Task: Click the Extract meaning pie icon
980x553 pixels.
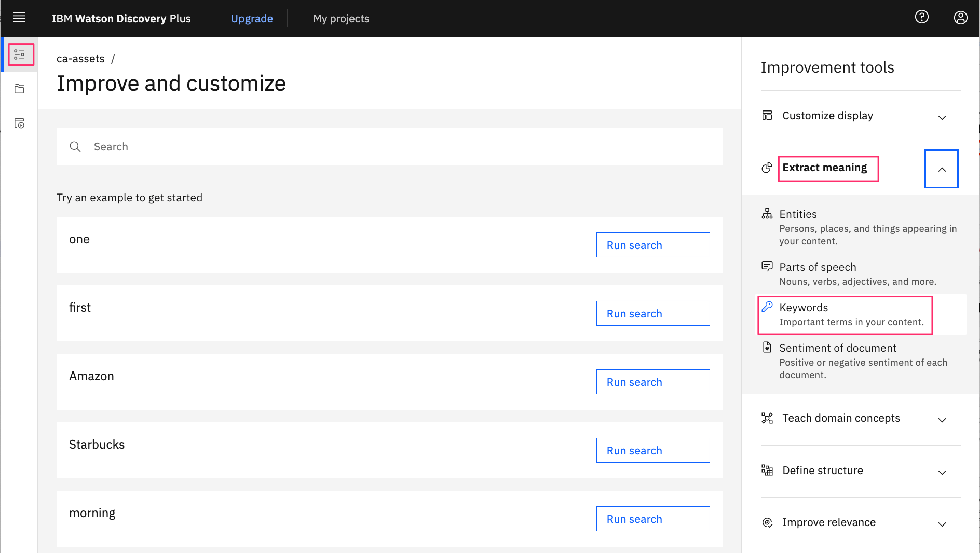Action: tap(767, 168)
